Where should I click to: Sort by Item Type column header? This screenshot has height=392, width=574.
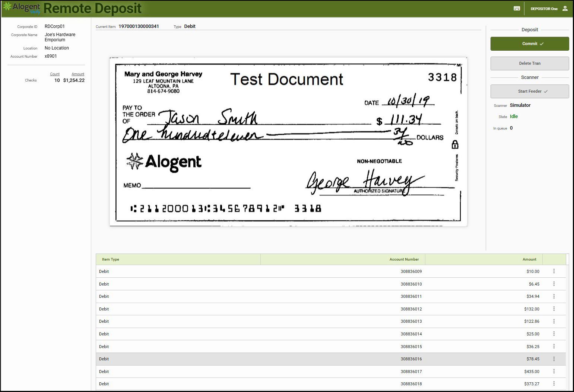[x=111, y=259]
